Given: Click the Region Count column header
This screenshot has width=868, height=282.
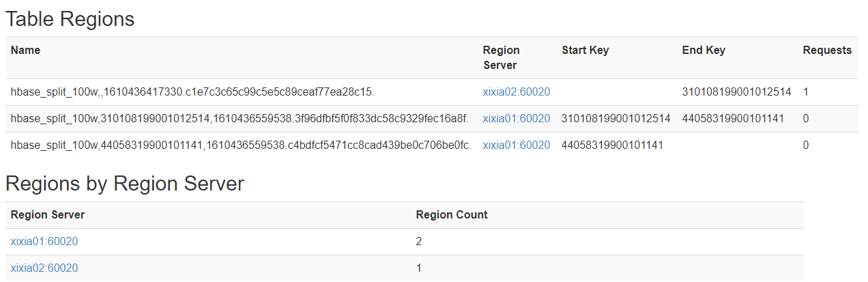Looking at the screenshot, I should [452, 214].
